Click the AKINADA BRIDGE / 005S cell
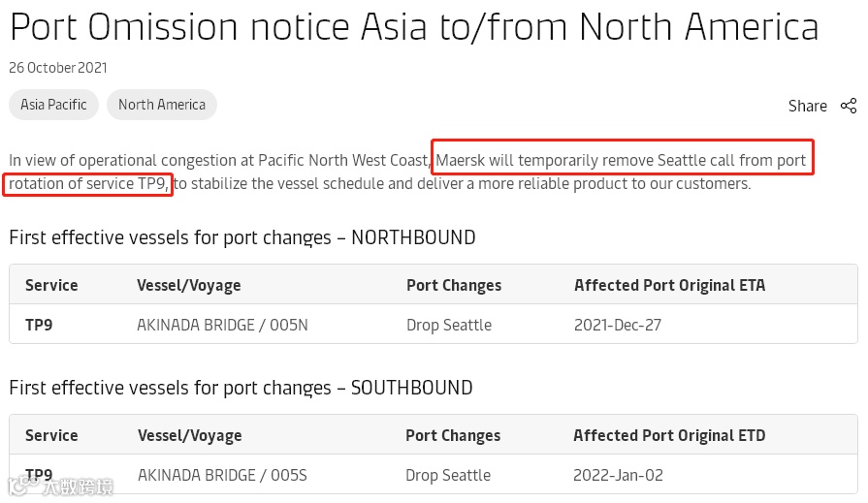This screenshot has width=868, height=503. 222,475
